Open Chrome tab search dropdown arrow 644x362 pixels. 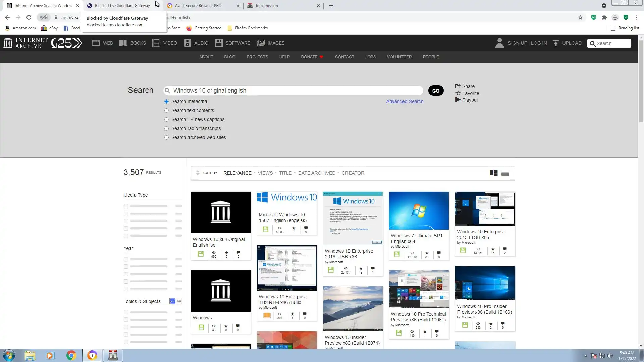[x=604, y=6]
